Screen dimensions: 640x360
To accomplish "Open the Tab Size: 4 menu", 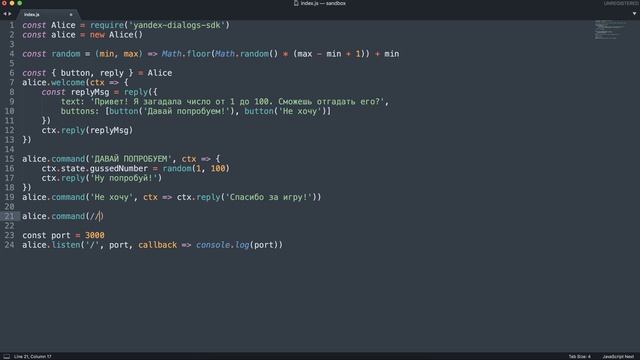I will click(x=579, y=356).
